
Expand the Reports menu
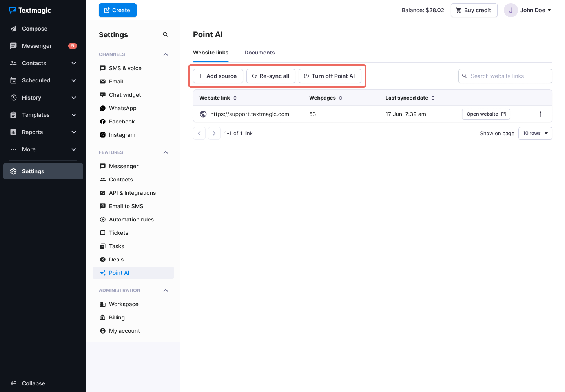[x=31, y=132]
